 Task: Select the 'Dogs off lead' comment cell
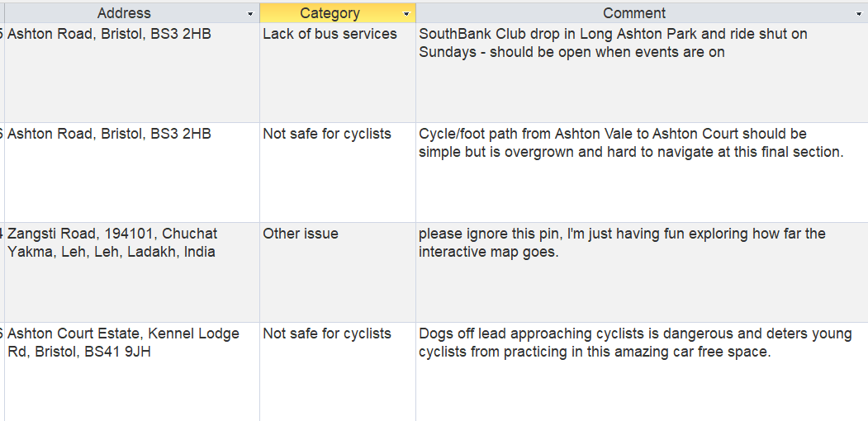click(634, 343)
